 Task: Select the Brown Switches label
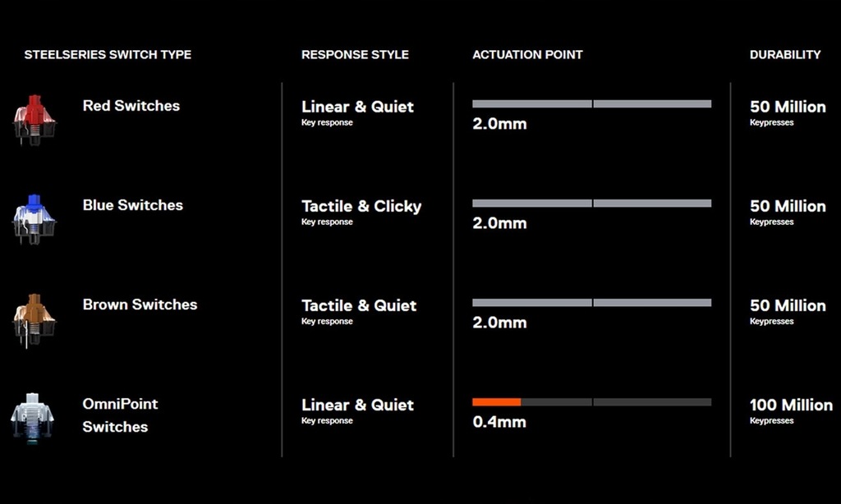click(140, 304)
